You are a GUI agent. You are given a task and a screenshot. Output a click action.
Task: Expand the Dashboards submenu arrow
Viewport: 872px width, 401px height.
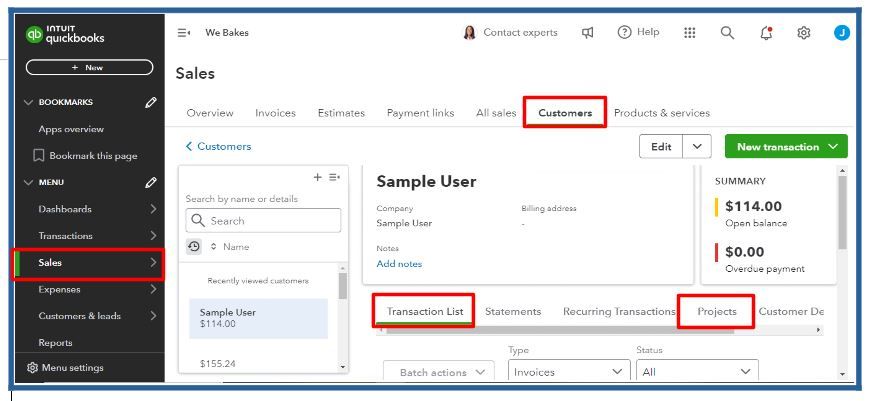coord(153,209)
